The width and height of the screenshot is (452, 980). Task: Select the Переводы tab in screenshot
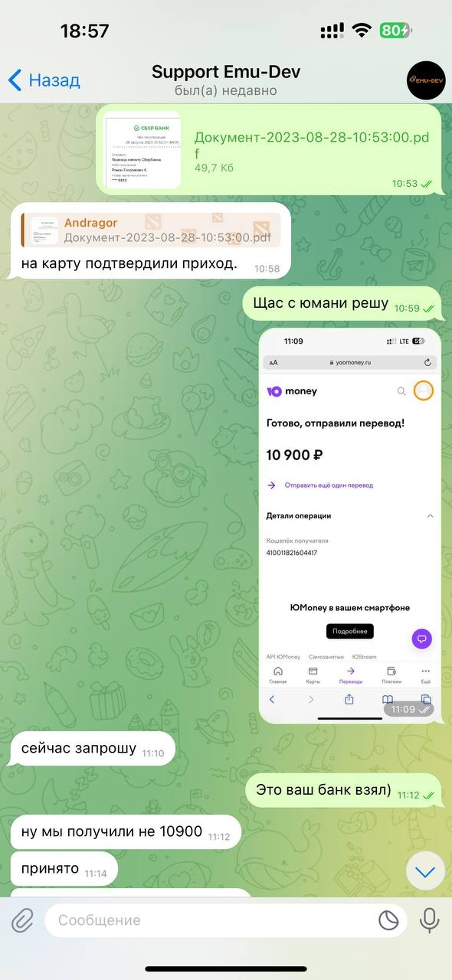click(x=351, y=675)
